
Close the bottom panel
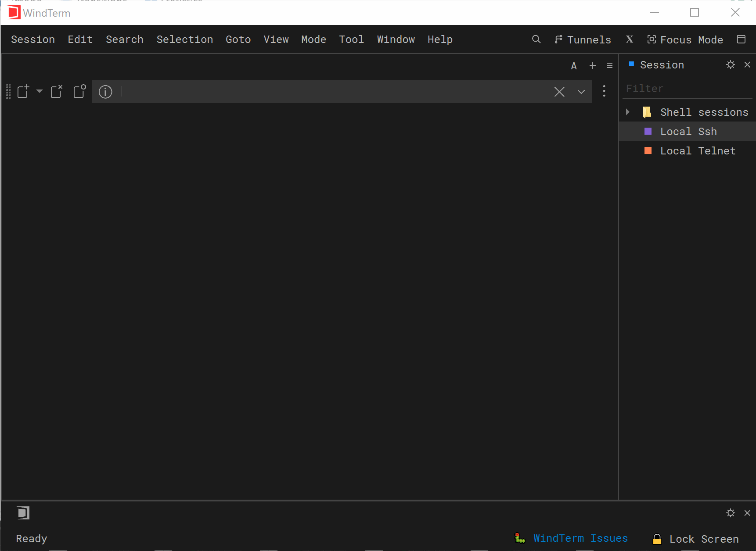[747, 513]
